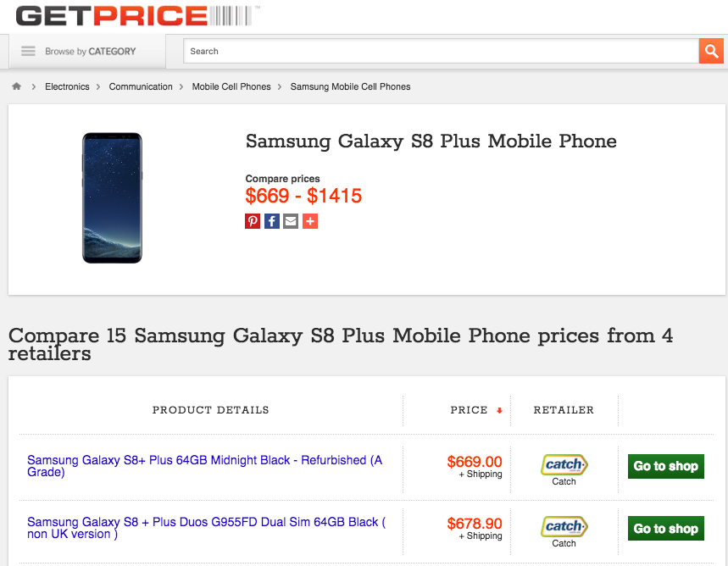Focus the Search input field

441,52
